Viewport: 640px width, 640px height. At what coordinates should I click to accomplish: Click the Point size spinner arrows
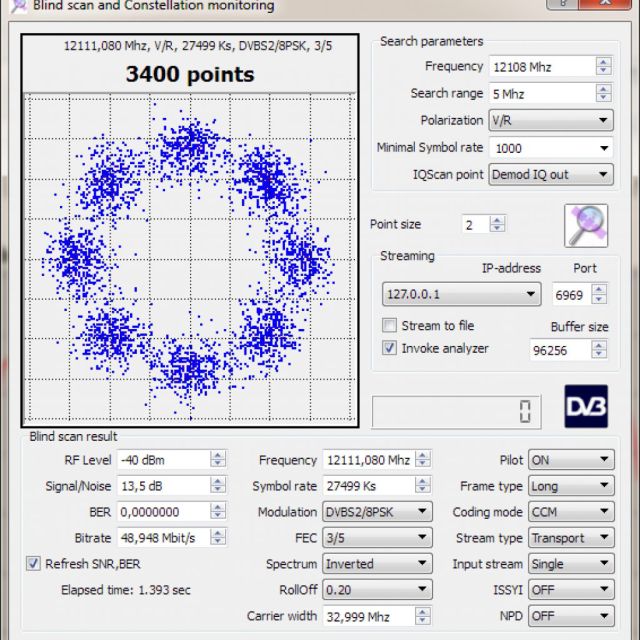(x=497, y=225)
